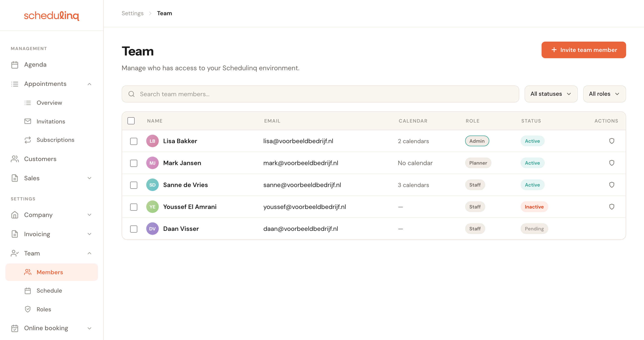Expand the Company section chevron
Image resolution: width=644 pixels, height=340 pixels.
[x=89, y=215]
